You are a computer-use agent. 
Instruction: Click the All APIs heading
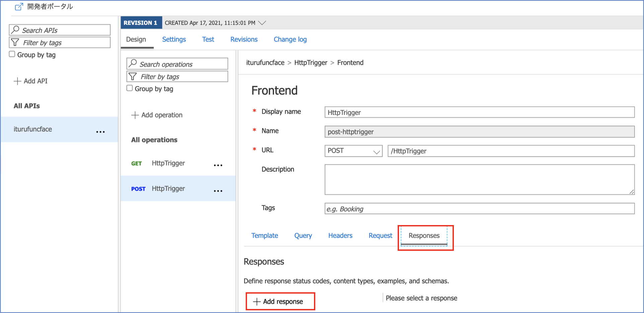point(27,106)
